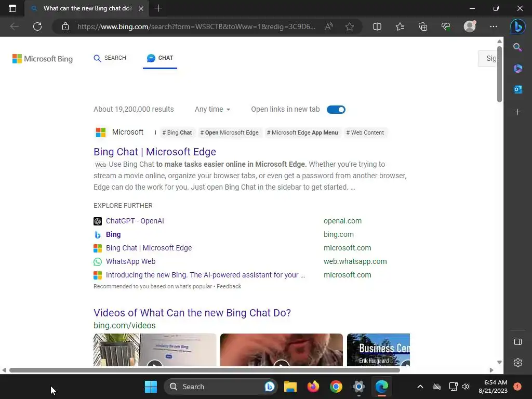The image size is (532, 399).
Task: Open Microsoft 365 sidebar icon
Action: pyautogui.click(x=517, y=68)
